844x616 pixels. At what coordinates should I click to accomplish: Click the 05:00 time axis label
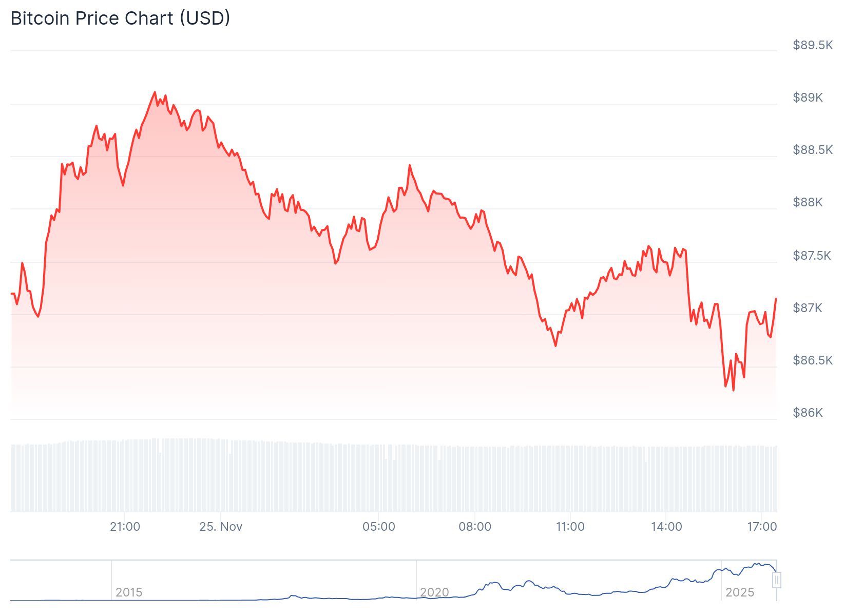coord(379,527)
